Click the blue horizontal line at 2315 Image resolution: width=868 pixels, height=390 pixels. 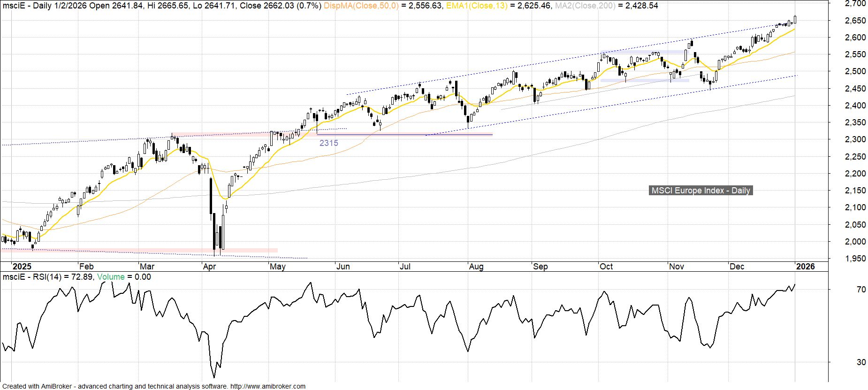pos(404,135)
